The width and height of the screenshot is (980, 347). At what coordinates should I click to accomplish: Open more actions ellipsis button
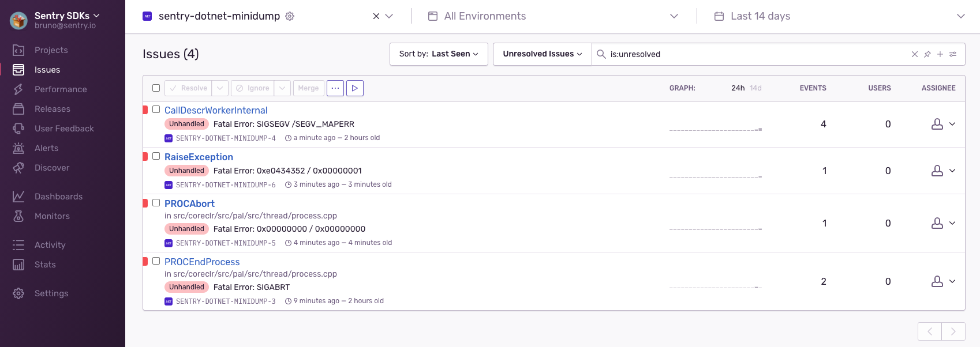[x=335, y=88]
